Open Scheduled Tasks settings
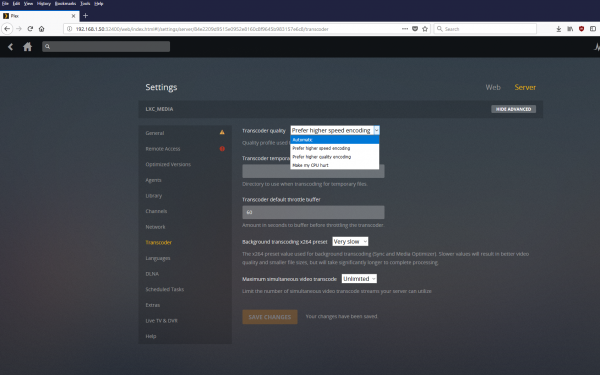The image size is (600, 375). [x=165, y=289]
